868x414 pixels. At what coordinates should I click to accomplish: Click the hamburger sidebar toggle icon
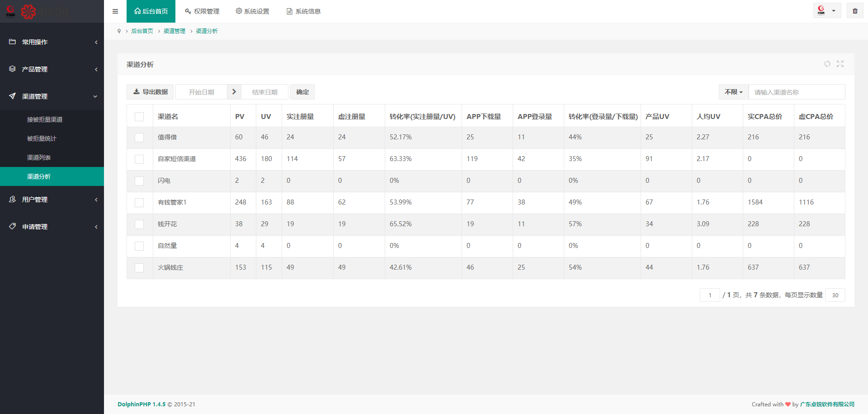point(115,11)
